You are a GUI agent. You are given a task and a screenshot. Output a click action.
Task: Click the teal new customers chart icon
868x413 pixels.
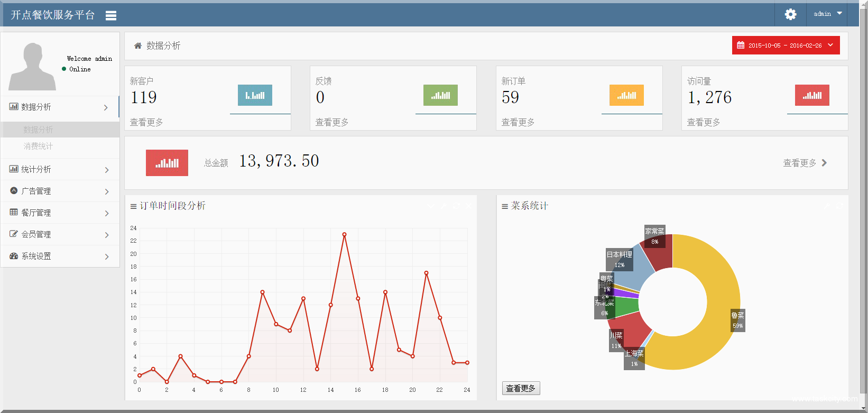pyautogui.click(x=255, y=95)
